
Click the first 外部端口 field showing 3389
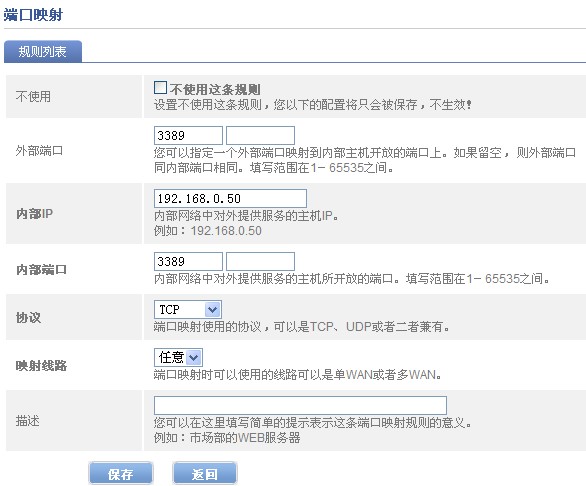(188, 135)
